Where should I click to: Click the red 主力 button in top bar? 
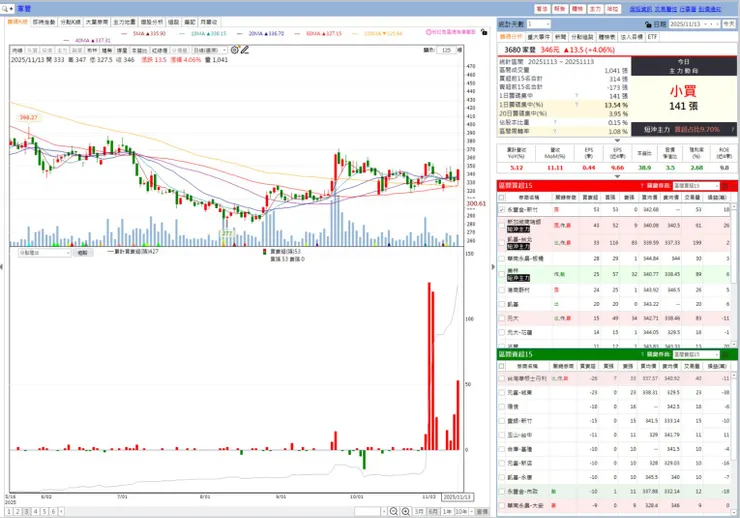pos(596,9)
